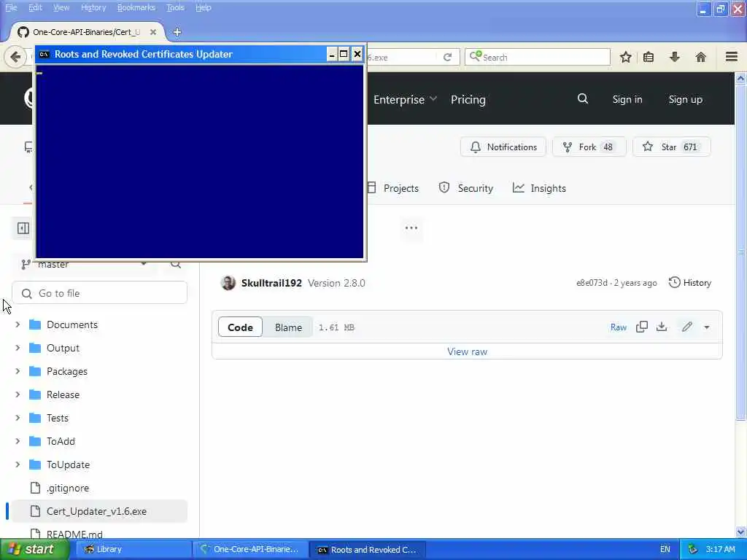Image resolution: width=747 pixels, height=560 pixels.
Task: Click the Notifications bell button
Action: pos(503,147)
